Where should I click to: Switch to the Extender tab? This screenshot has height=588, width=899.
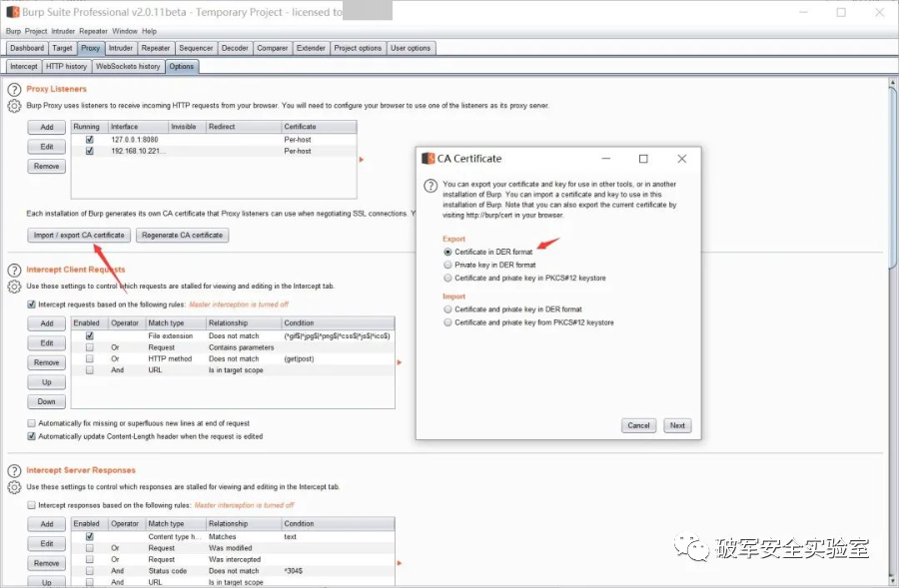click(x=311, y=49)
